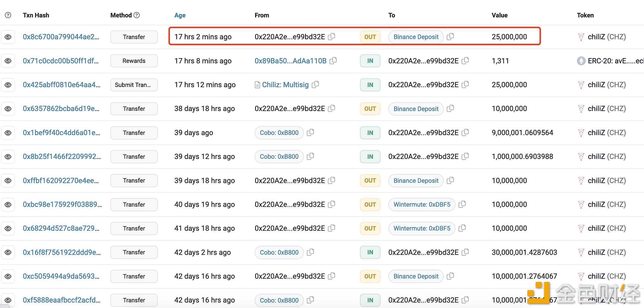Click the IN badge in the 39 days ago row
The width and height of the screenshot is (644, 308).
click(x=370, y=133)
